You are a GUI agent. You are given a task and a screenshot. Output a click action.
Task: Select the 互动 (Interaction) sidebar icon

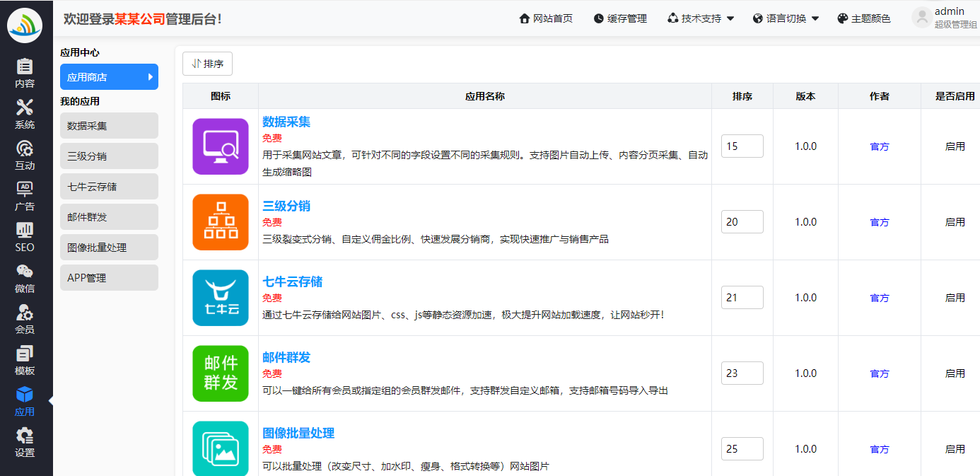(x=25, y=156)
